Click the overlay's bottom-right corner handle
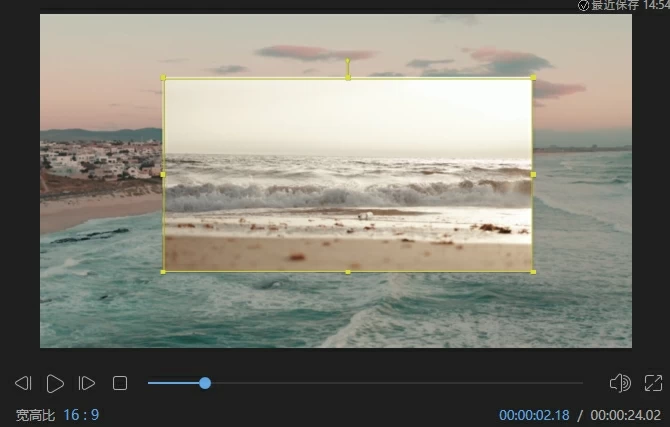The height and width of the screenshot is (427, 670). pyautogui.click(x=533, y=271)
